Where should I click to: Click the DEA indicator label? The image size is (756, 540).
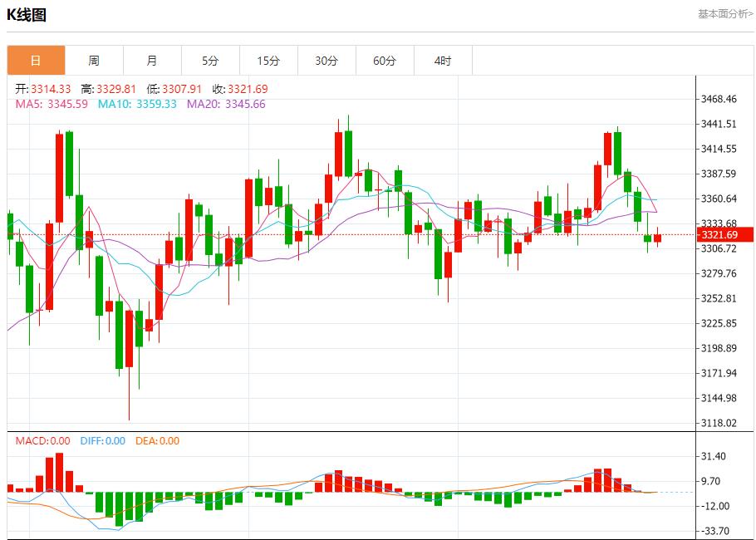(158, 441)
